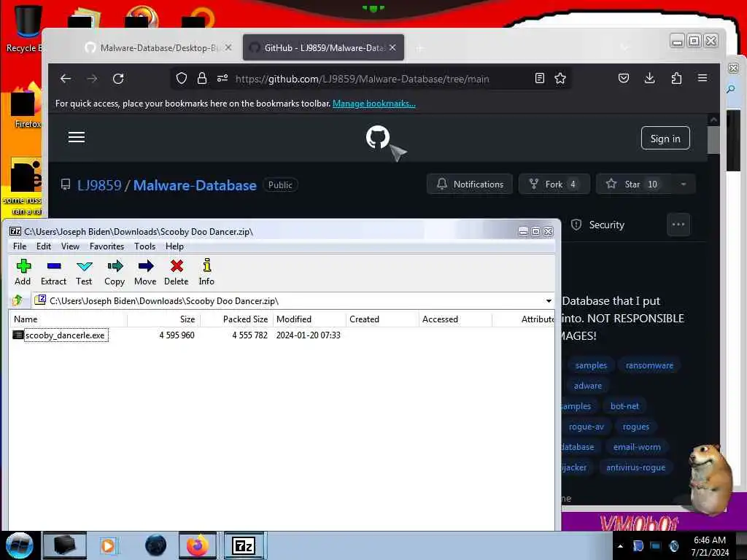This screenshot has width=747, height=560.
Task: Click the bot-net topic tag
Action: click(x=624, y=406)
